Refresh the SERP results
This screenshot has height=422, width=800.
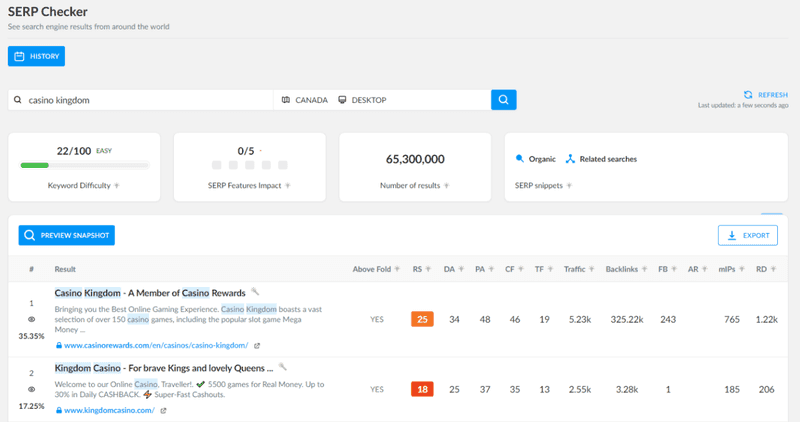[766, 95]
